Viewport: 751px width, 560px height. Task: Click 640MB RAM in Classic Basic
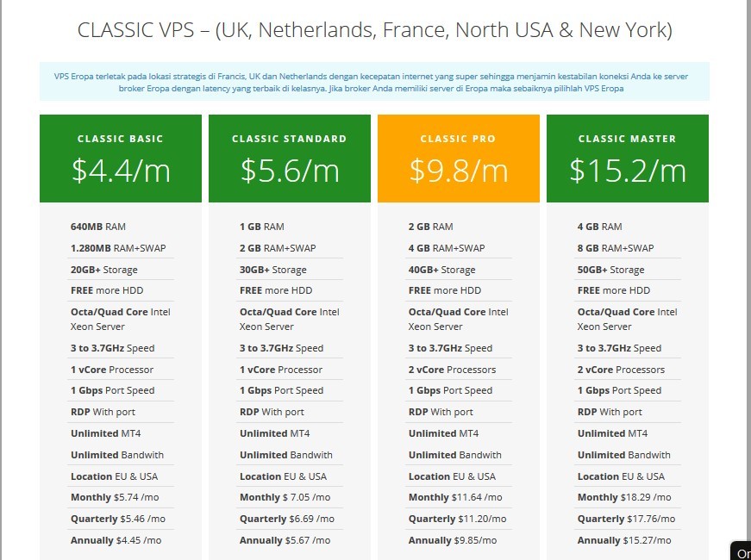click(x=98, y=227)
